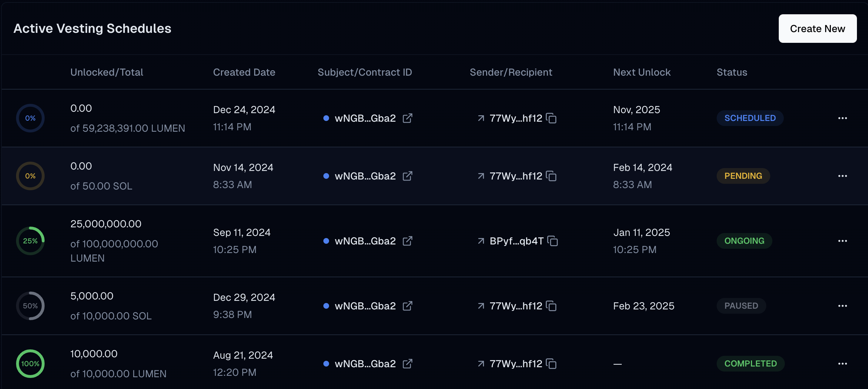Open external link for wNGB...Gba2 in SCHEDULED row
This screenshot has height=389, width=868.
[408, 118]
